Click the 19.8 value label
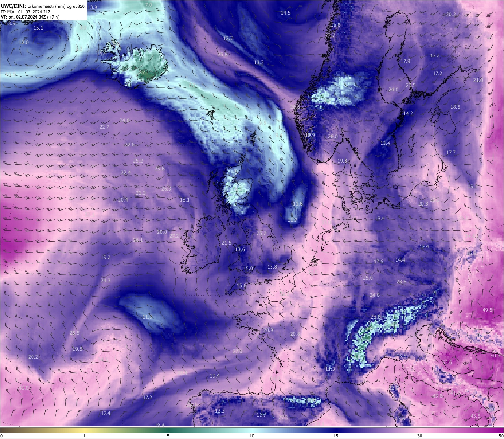 pos(342,161)
